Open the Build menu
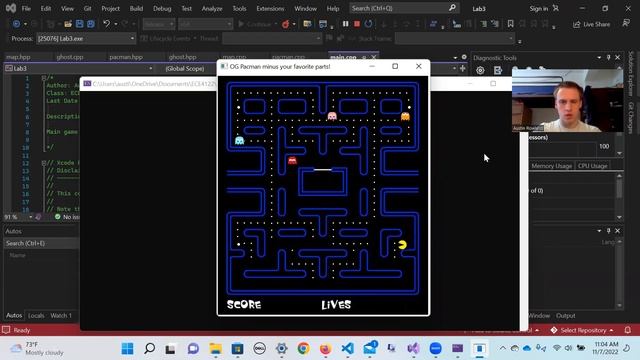640x360 pixels. pyautogui.click(x=136, y=8)
